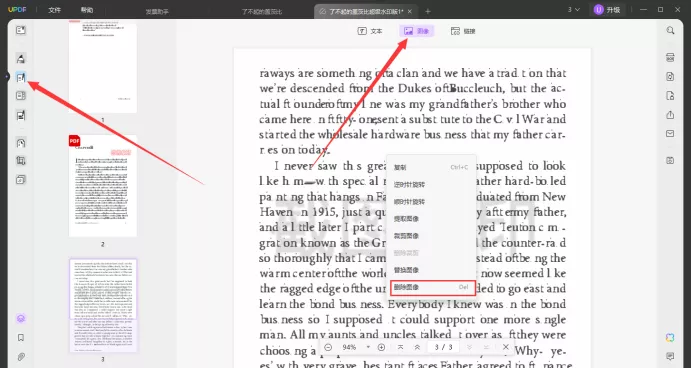Select page 2 thumbnail
This screenshot has width=691, height=368.
click(x=103, y=186)
